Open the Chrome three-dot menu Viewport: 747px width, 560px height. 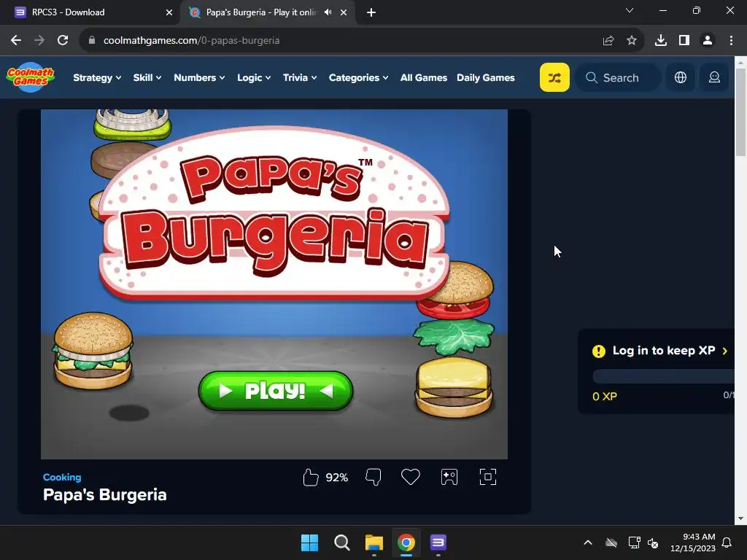[731, 41]
